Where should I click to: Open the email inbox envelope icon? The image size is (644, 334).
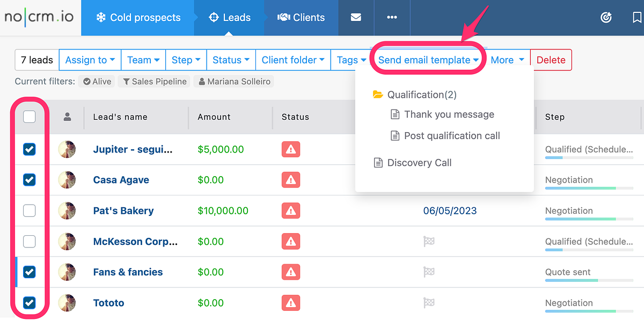coord(356,17)
